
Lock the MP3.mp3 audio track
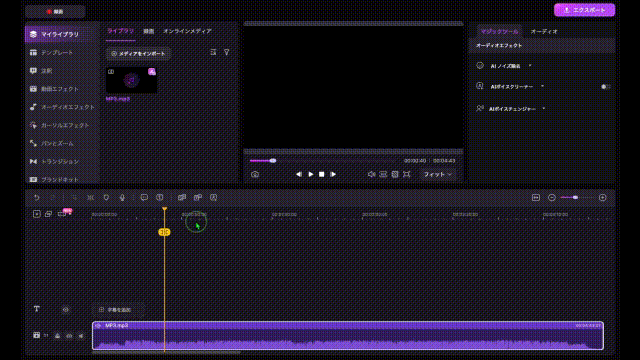click(58, 336)
